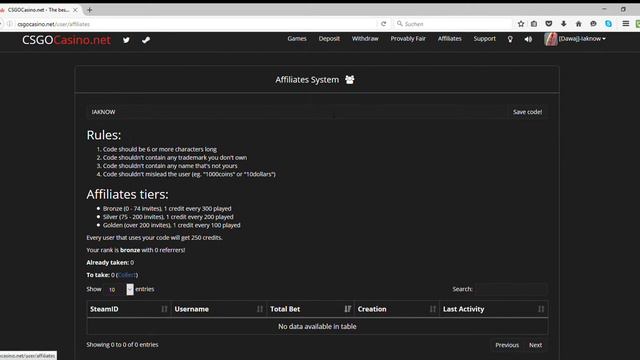This screenshot has height=360, width=640.
Task: Close the CSGOCasino.net tab
Action: [75, 10]
